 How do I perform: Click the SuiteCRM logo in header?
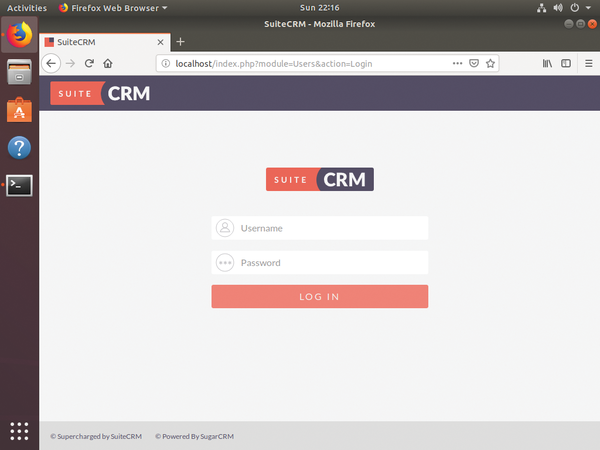coord(100,93)
